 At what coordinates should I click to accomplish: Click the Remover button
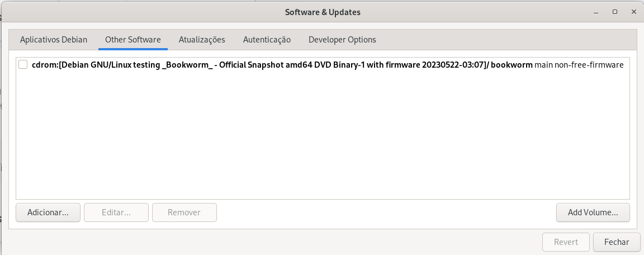(184, 212)
